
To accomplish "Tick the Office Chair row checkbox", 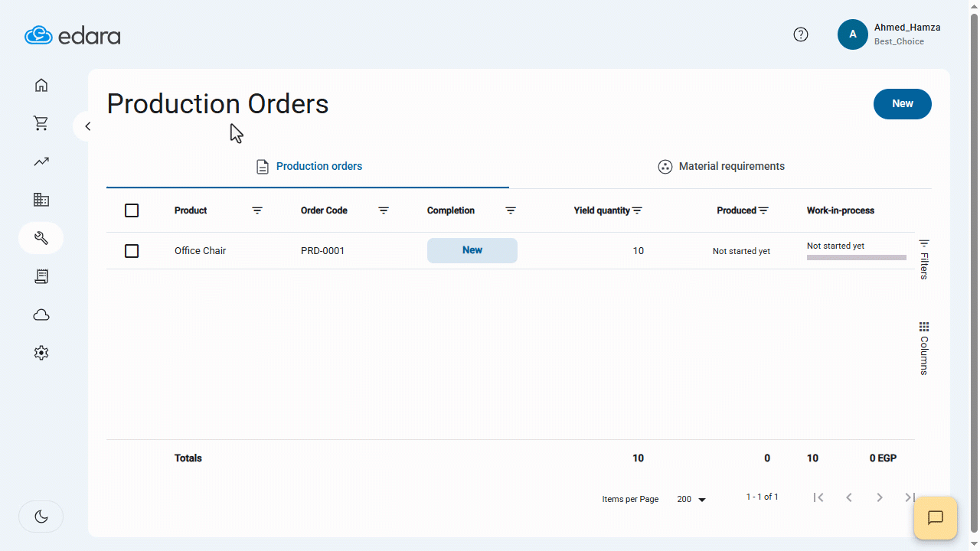I will [132, 251].
